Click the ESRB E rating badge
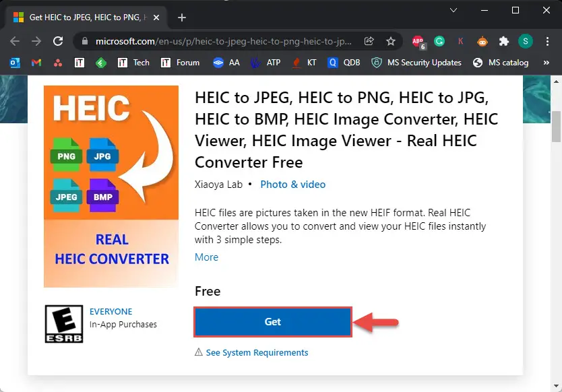The image size is (562, 392). click(64, 324)
